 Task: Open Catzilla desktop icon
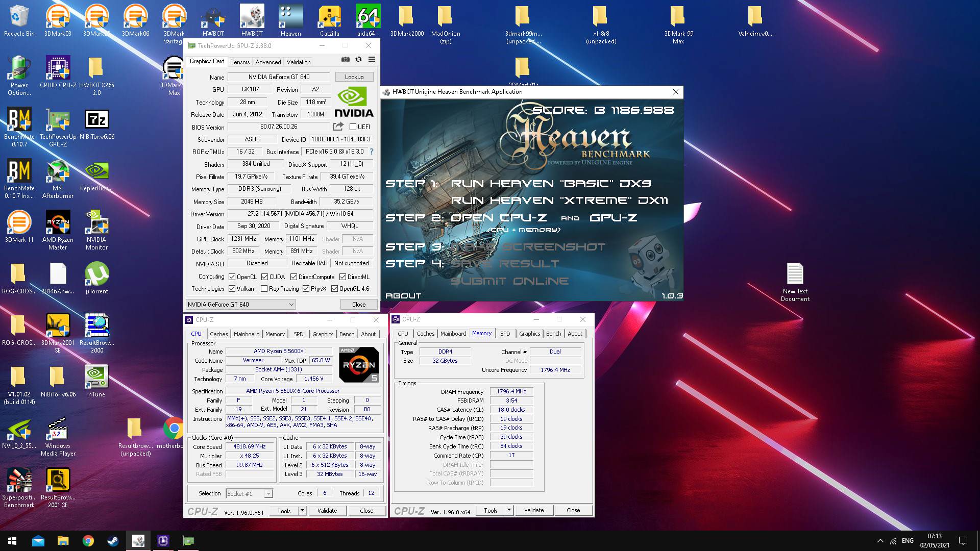click(x=330, y=21)
